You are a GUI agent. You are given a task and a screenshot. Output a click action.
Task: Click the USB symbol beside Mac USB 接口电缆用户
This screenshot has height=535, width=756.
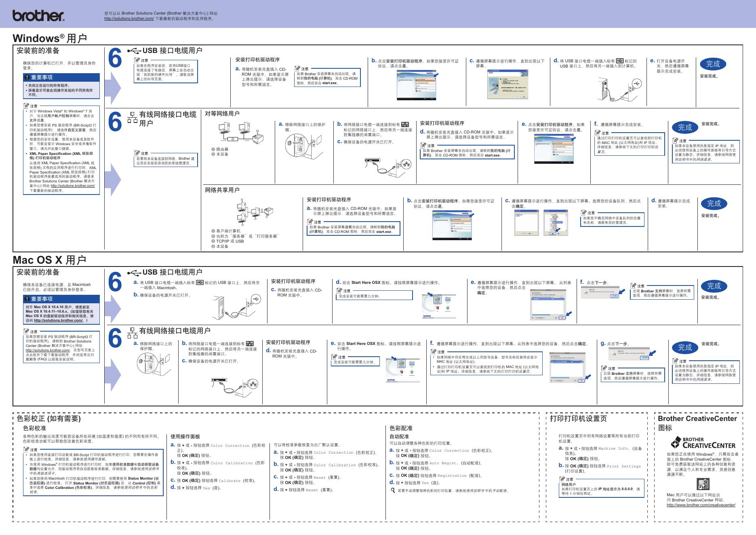coord(134,273)
